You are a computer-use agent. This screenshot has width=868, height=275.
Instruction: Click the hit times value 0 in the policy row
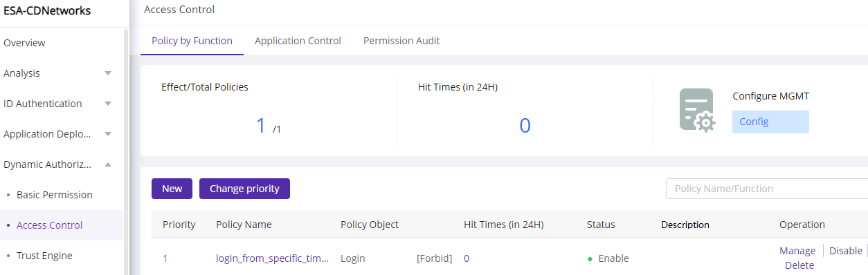click(467, 258)
